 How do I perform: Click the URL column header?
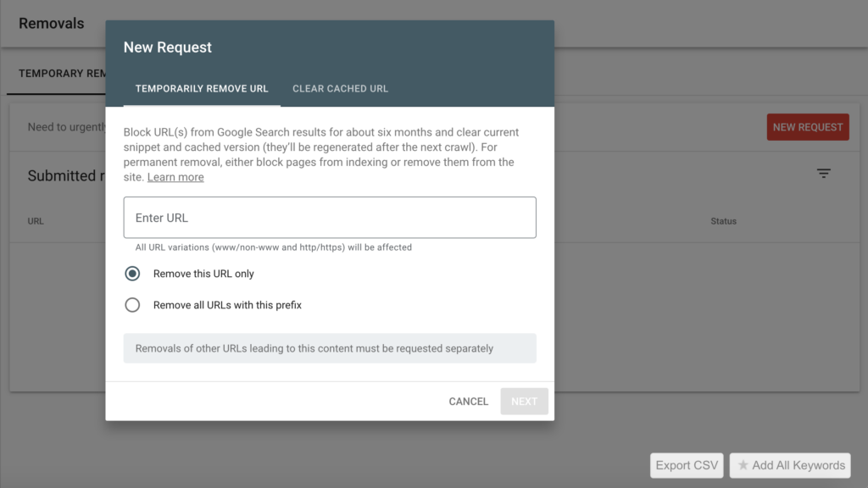pyautogui.click(x=36, y=221)
